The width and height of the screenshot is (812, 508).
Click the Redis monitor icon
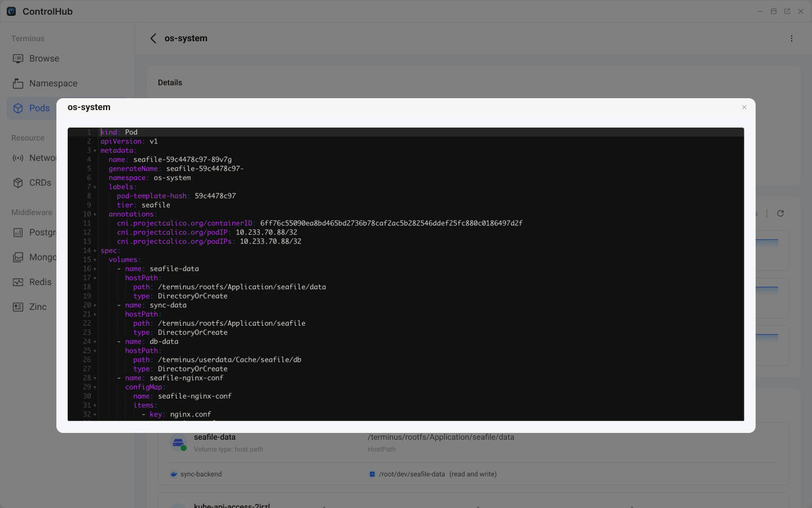click(x=18, y=282)
